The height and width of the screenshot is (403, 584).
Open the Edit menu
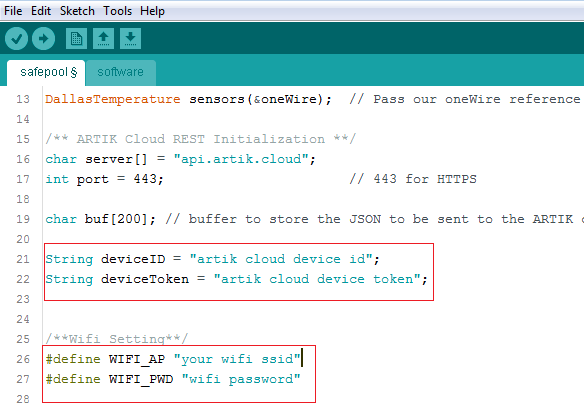tap(41, 11)
